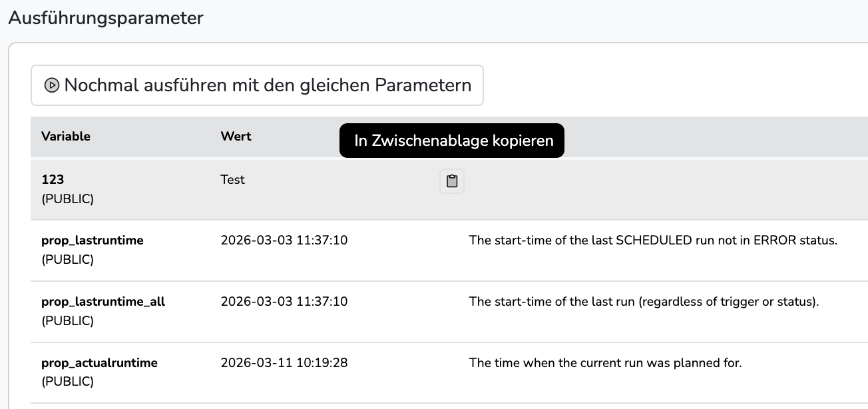Click play icon in rerun button
The width and height of the screenshot is (868, 409).
(x=51, y=85)
